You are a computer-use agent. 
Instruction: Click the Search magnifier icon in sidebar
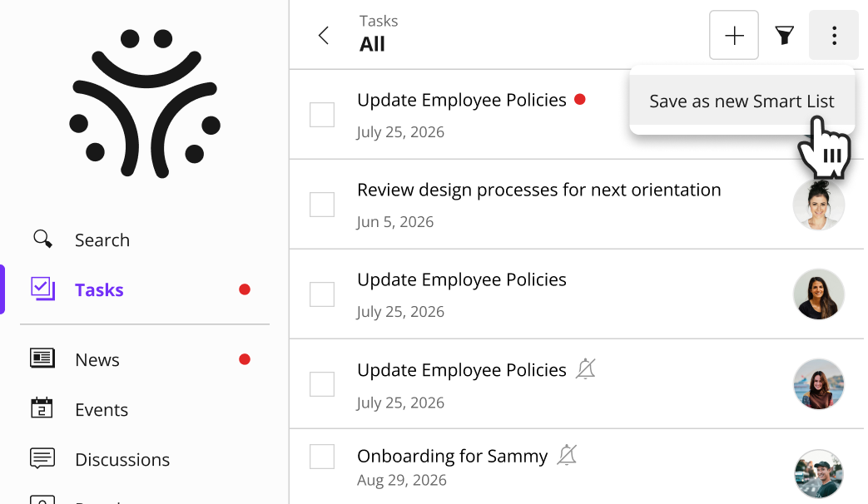coord(42,239)
